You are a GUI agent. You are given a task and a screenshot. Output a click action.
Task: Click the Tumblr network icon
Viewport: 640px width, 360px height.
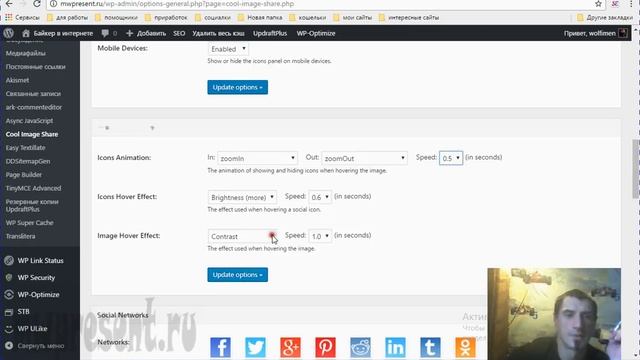point(430,347)
